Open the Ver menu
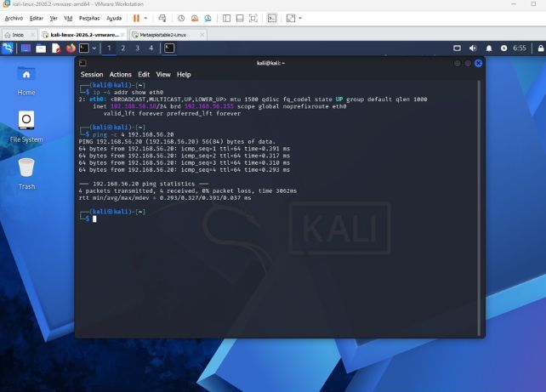The height and width of the screenshot is (392, 546). (54, 18)
